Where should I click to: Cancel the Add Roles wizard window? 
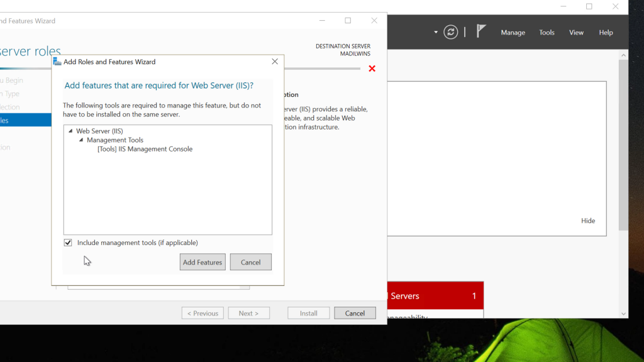tap(355, 313)
